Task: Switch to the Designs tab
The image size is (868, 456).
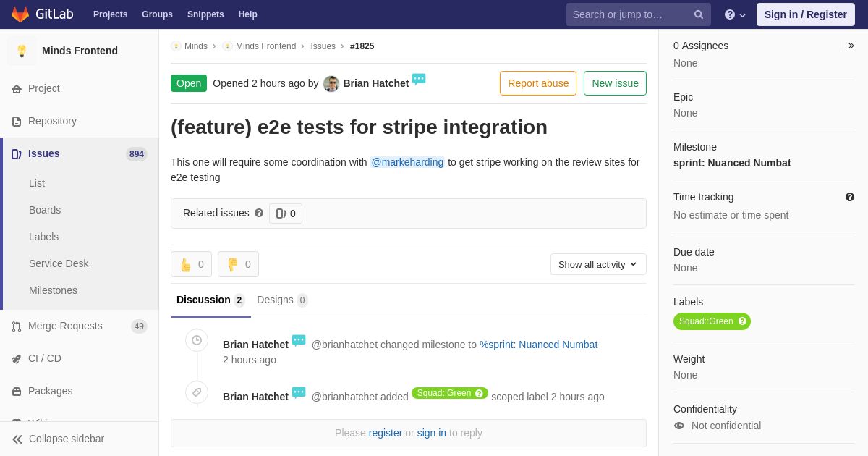Action: click(282, 300)
